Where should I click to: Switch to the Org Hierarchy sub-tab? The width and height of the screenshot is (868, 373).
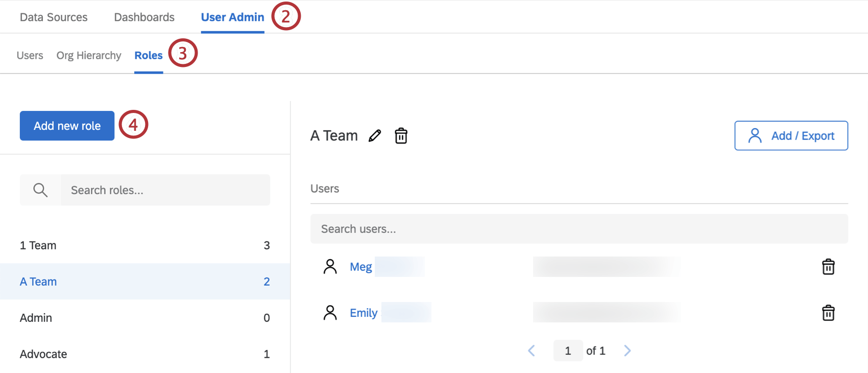[89, 55]
